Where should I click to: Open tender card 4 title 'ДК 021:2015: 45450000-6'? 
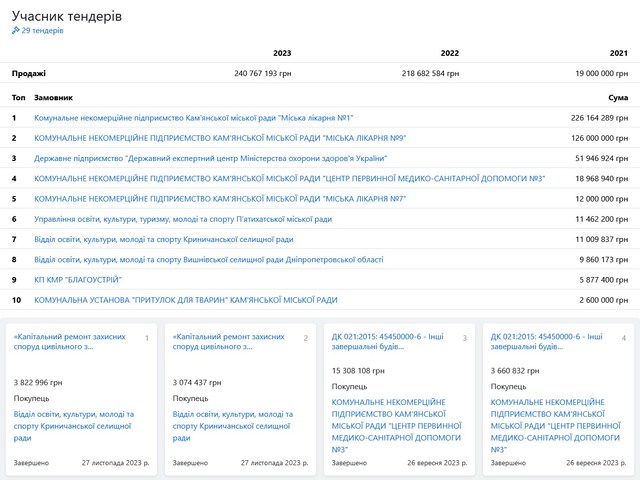pyautogui.click(x=547, y=342)
